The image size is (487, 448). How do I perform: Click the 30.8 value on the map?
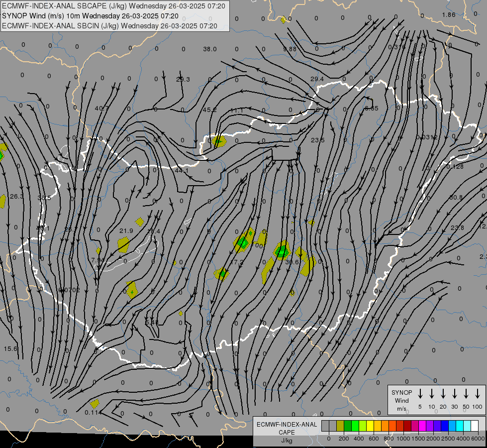(456, 198)
